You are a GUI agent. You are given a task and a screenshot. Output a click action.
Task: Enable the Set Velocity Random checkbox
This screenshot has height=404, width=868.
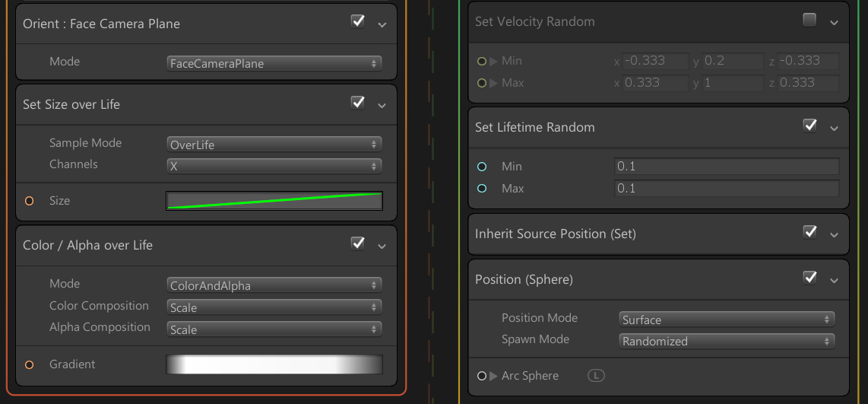tap(809, 20)
